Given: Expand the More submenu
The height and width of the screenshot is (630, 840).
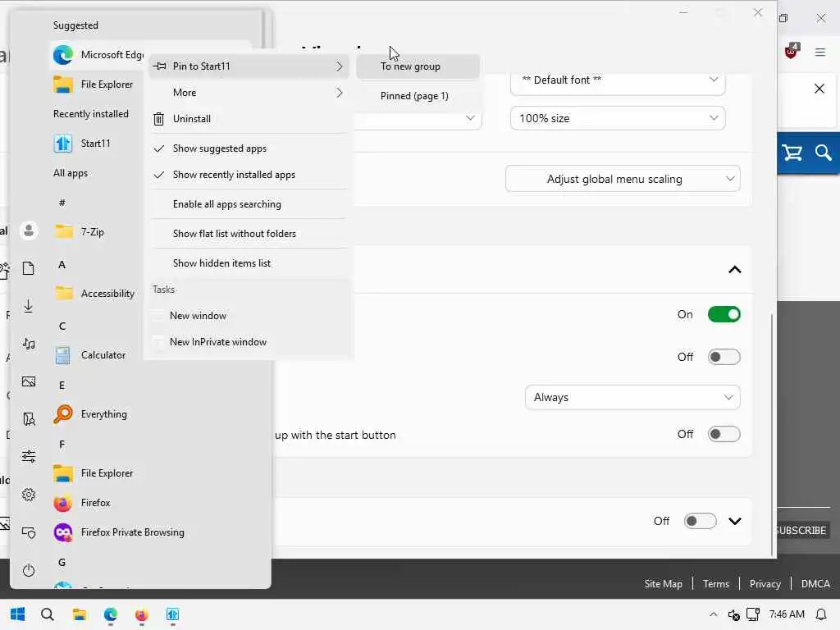Looking at the screenshot, I should tap(249, 93).
